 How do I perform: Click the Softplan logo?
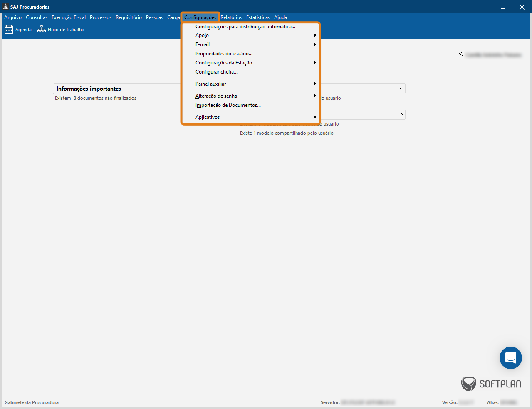tap(491, 384)
